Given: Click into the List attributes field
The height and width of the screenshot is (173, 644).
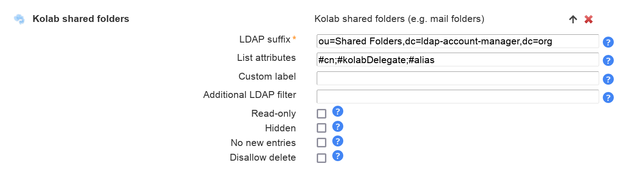Looking at the screenshot, I should (x=458, y=59).
